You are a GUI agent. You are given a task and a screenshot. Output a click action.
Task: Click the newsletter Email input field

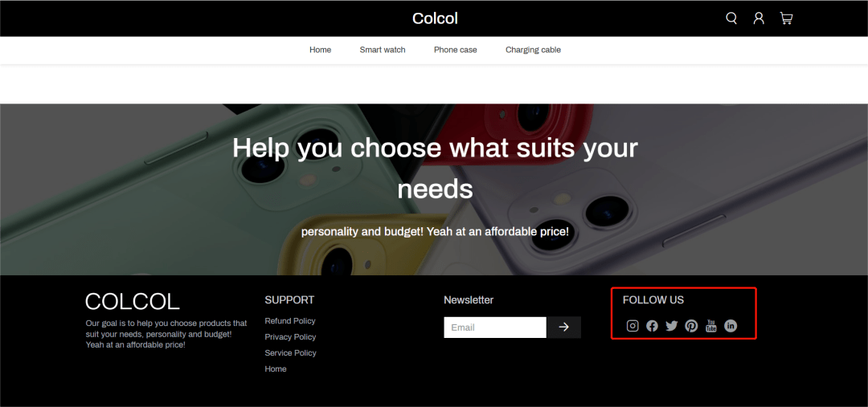[494, 328]
